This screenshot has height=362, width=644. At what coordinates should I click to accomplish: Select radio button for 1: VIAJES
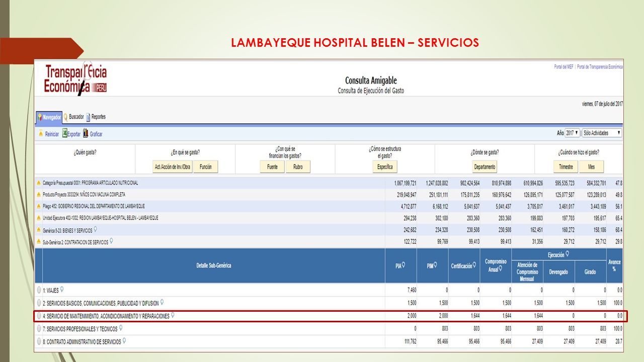click(x=39, y=290)
